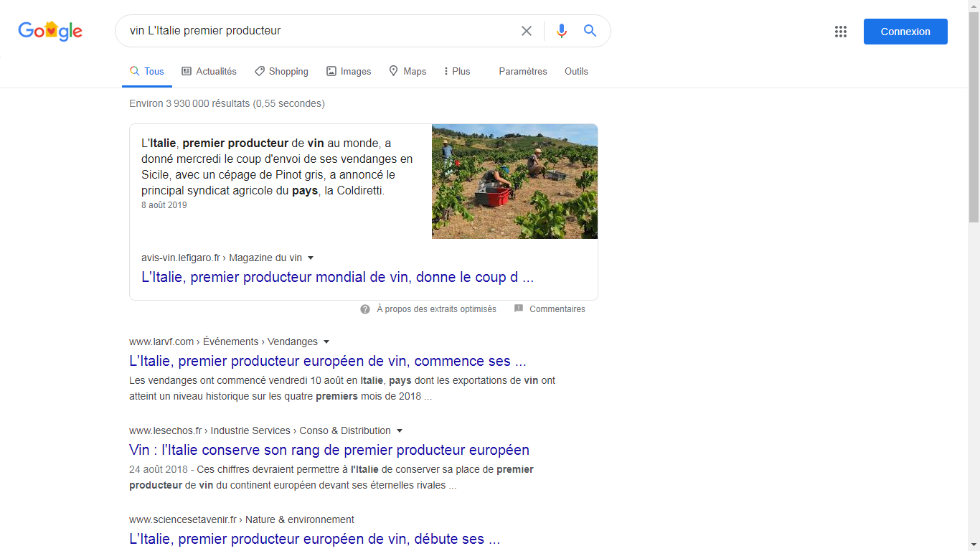Viewport: 980px width, 551px height.
Task: Click the www.larvf.com breadcrumb text
Action: coord(223,342)
